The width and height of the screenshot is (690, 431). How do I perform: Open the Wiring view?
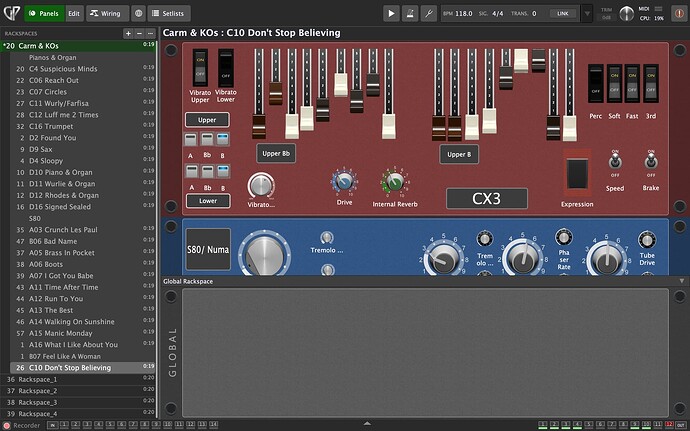(x=107, y=14)
